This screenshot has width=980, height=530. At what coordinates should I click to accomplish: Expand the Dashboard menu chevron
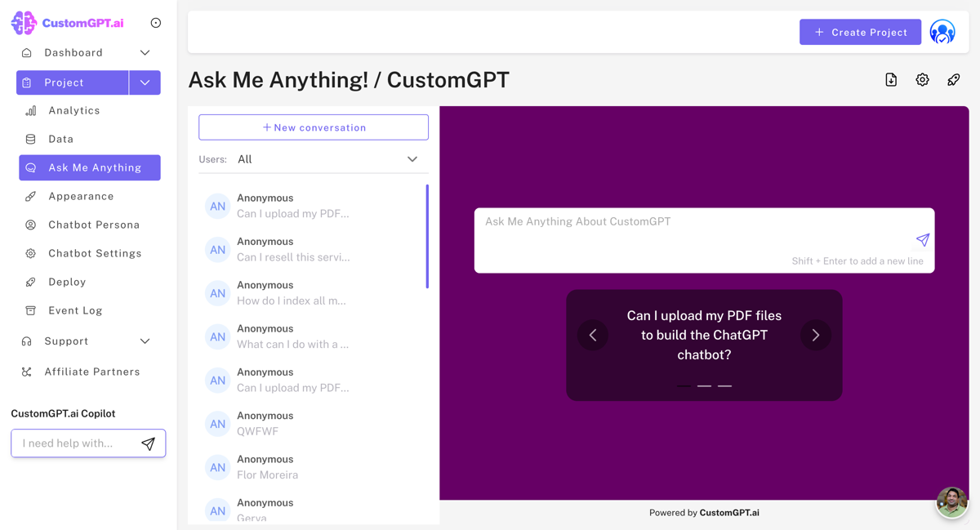[x=145, y=53]
